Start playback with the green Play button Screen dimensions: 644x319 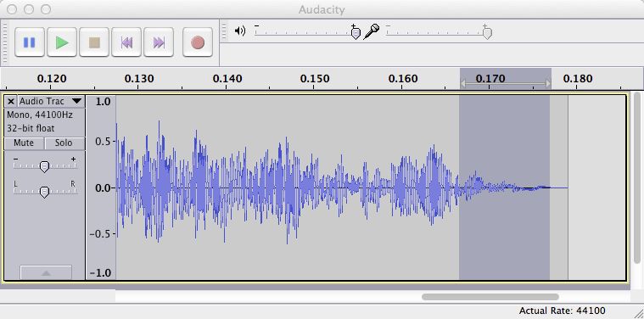click(62, 42)
